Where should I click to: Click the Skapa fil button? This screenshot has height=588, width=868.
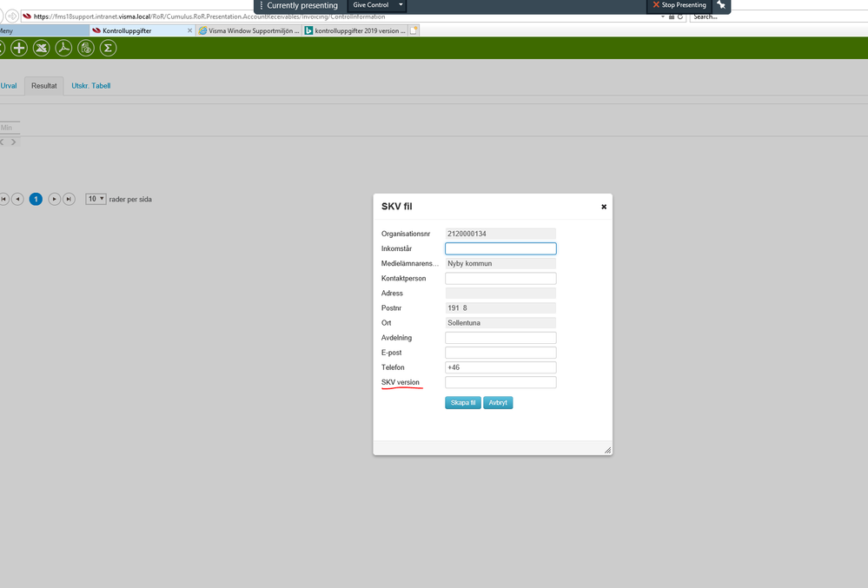(463, 403)
